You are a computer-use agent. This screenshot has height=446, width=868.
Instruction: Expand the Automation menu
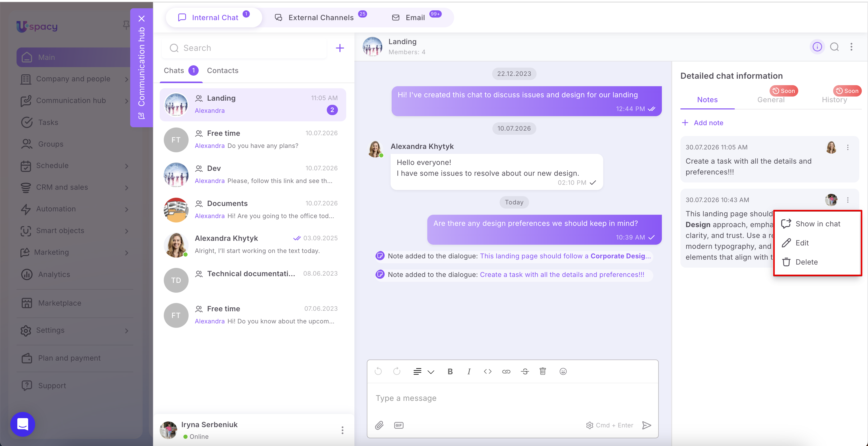[x=127, y=209]
